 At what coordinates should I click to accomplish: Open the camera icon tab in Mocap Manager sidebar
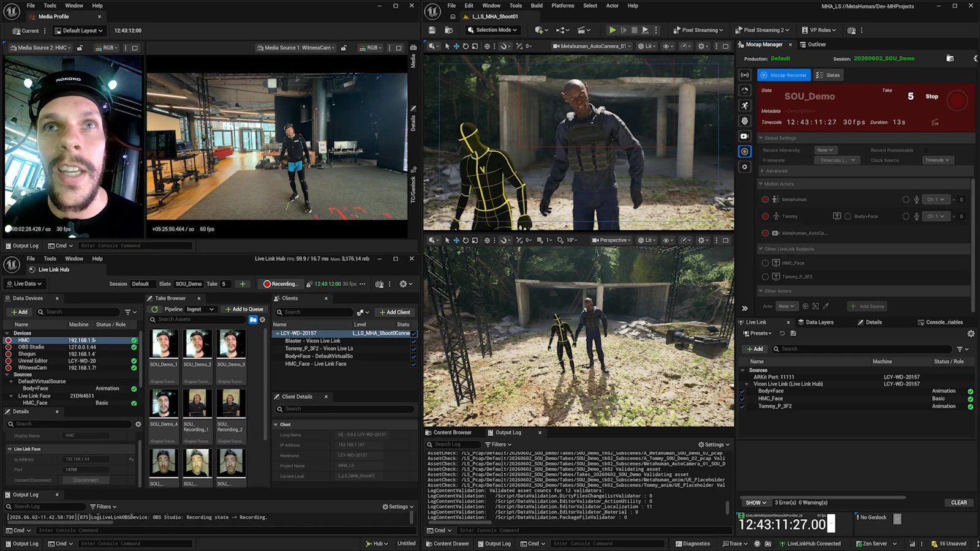coord(745,136)
